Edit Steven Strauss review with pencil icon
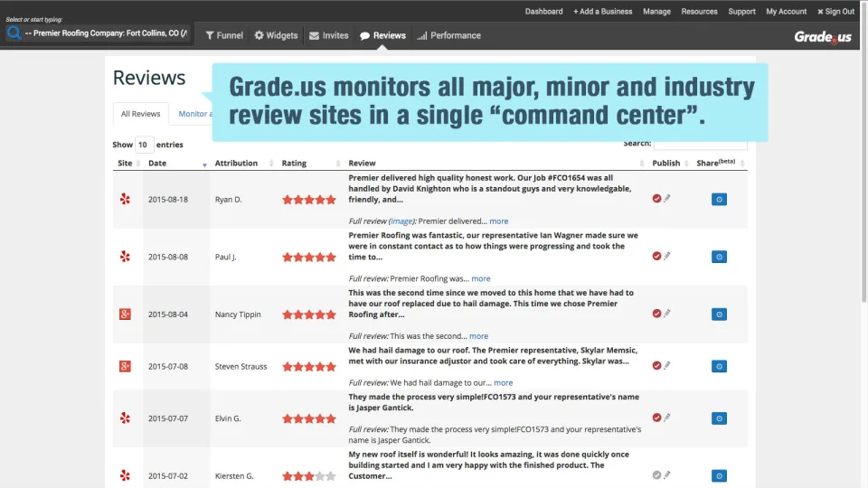This screenshot has width=868, height=488. pyautogui.click(x=667, y=365)
